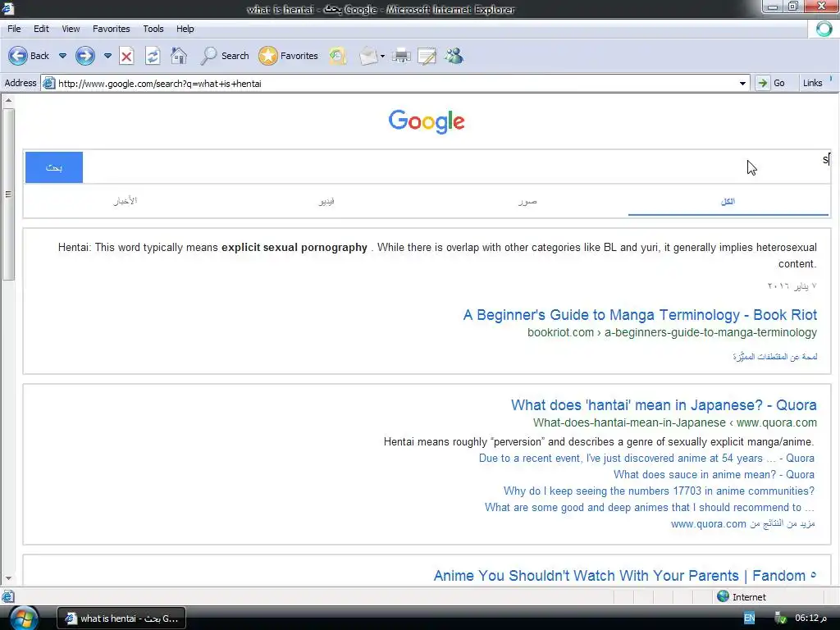
Task: Click the Go button green arrow
Action: (762, 83)
